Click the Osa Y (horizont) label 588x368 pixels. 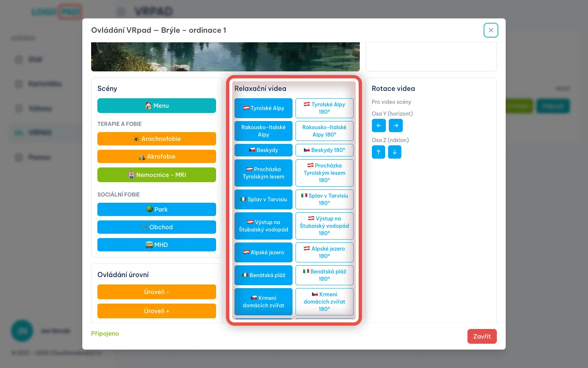(392, 114)
